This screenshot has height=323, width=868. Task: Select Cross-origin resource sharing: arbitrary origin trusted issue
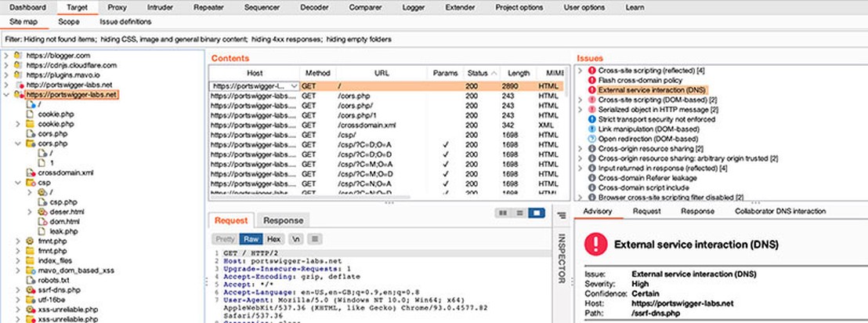click(x=688, y=158)
